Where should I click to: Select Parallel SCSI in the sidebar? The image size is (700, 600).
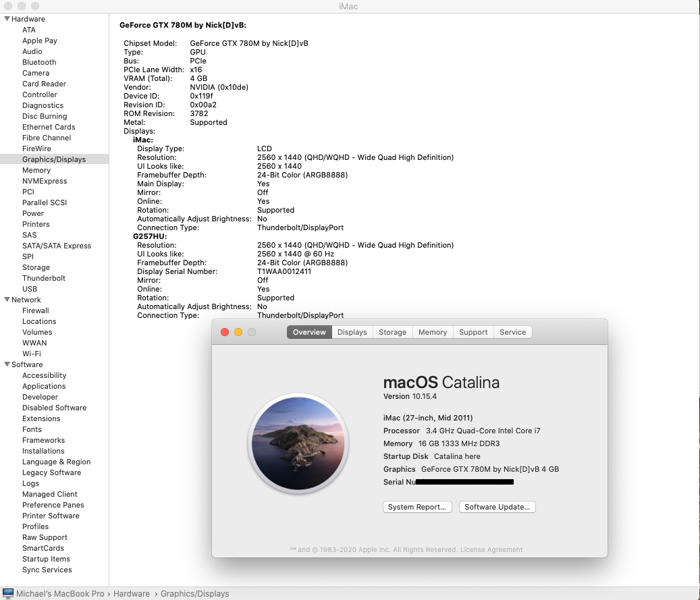click(45, 202)
